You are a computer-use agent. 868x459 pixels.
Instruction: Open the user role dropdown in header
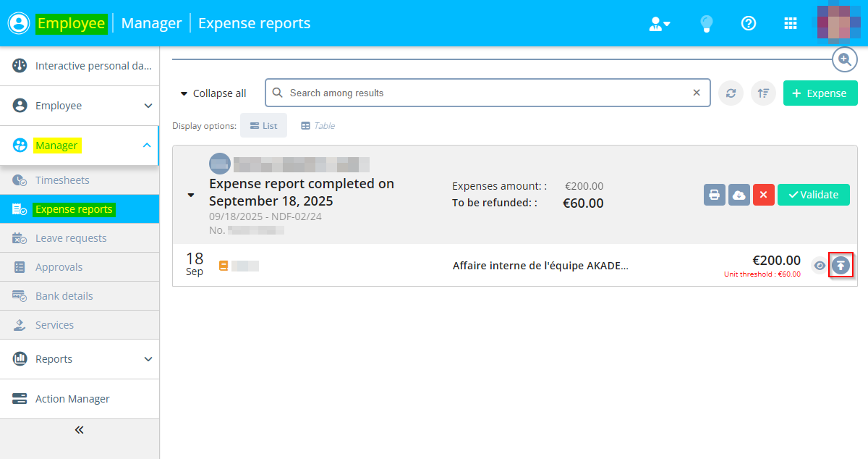point(659,24)
